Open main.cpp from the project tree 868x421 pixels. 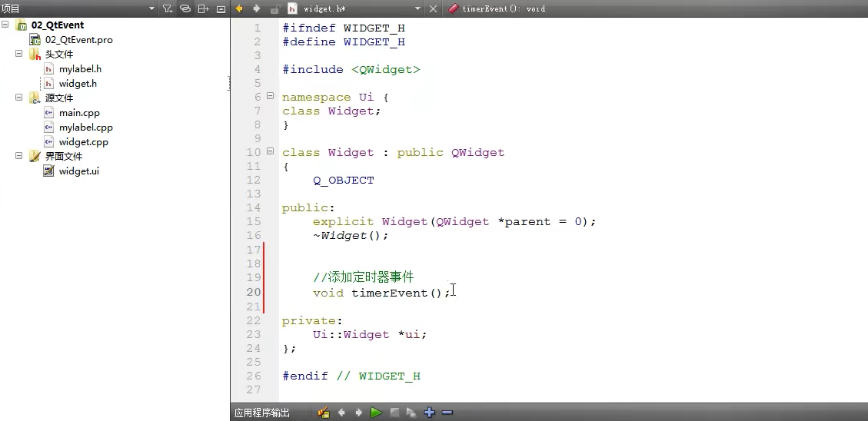79,113
